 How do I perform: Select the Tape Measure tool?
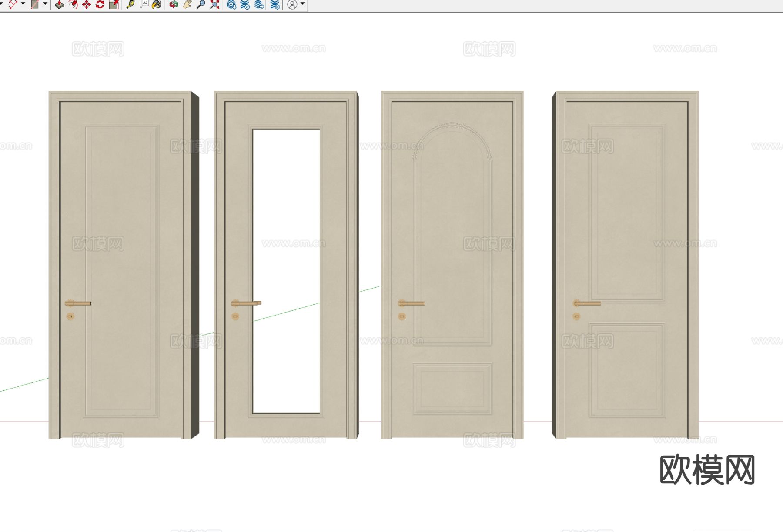click(x=130, y=4)
